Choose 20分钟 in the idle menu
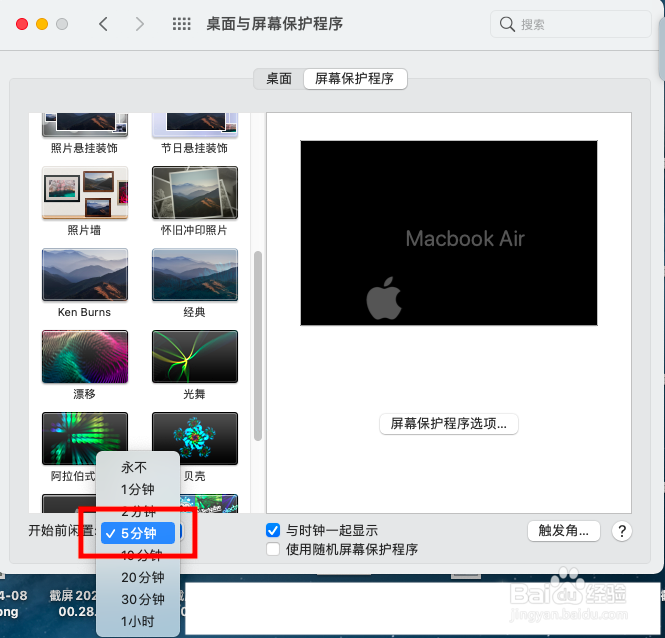Viewport: 665px width, 638px height. click(138, 577)
